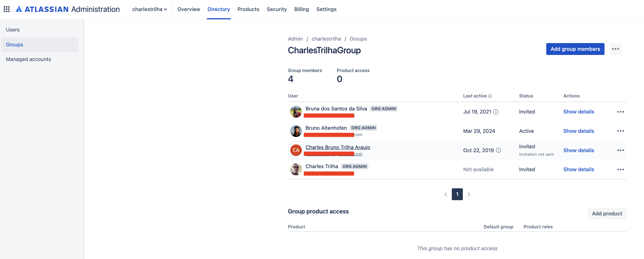Screen dimensions: 644x259
Task: Expand the charlestrilha organization dropdown
Action: [x=149, y=9]
